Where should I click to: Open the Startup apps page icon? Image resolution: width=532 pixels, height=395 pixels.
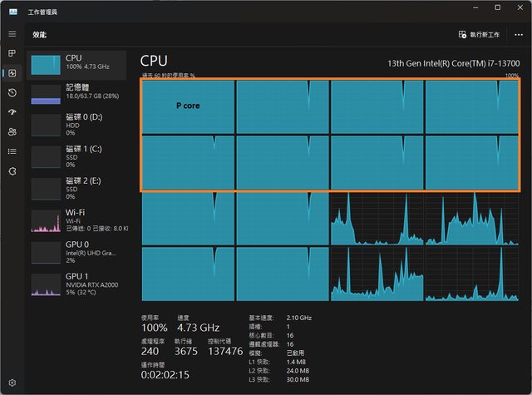point(12,112)
